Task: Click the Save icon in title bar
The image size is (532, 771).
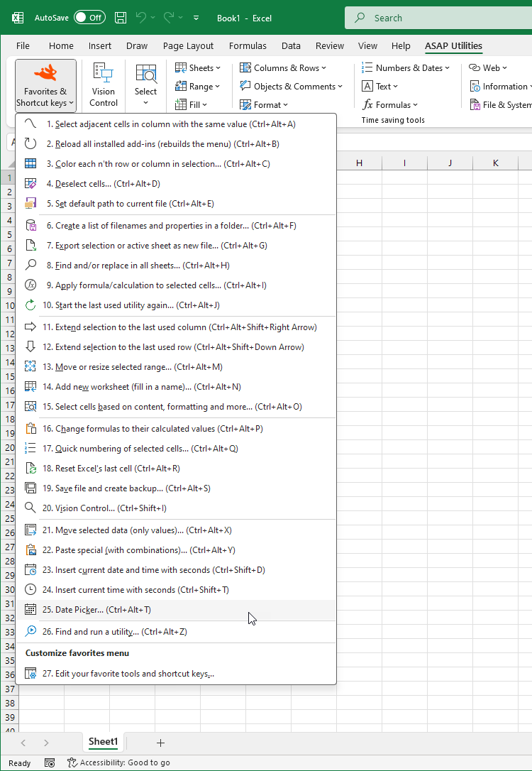Action: tap(121, 18)
